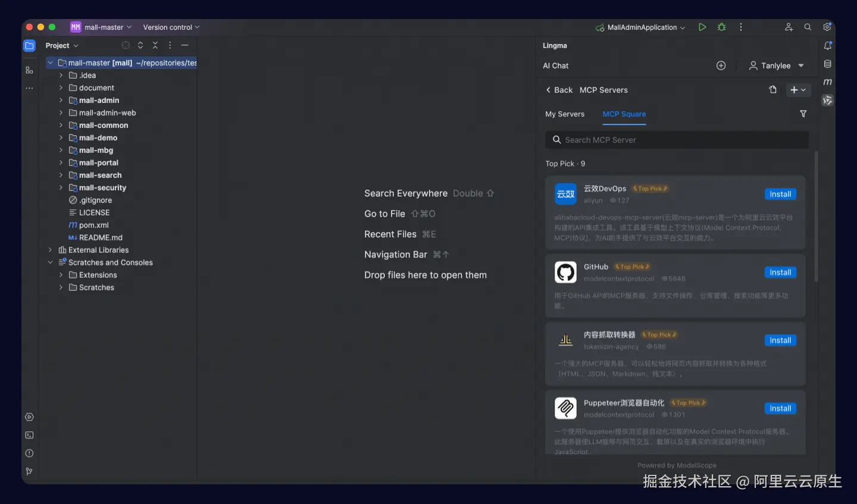Focus the Search MCP Server field
Image resolution: width=857 pixels, height=504 pixels.
click(677, 140)
